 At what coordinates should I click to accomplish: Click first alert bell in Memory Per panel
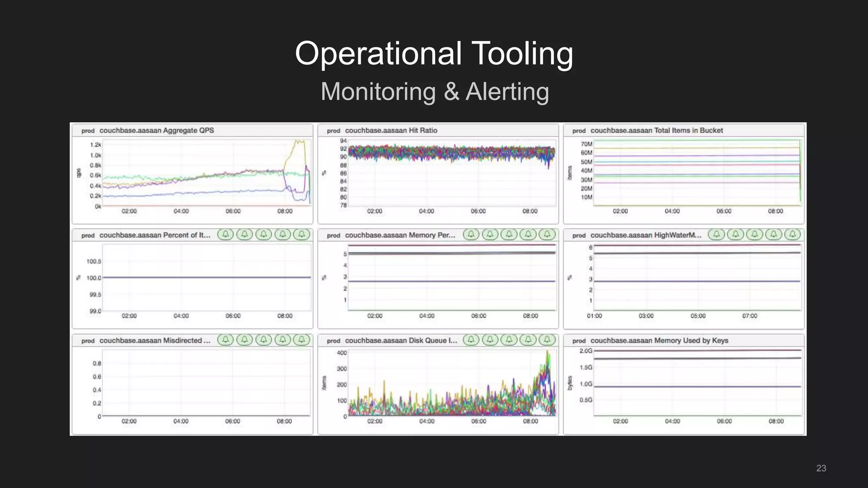(x=471, y=234)
